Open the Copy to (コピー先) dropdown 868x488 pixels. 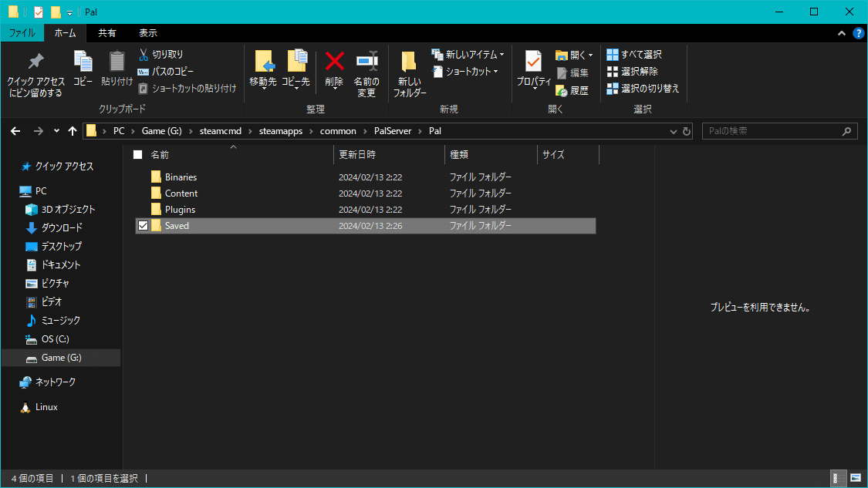pyautogui.click(x=296, y=87)
